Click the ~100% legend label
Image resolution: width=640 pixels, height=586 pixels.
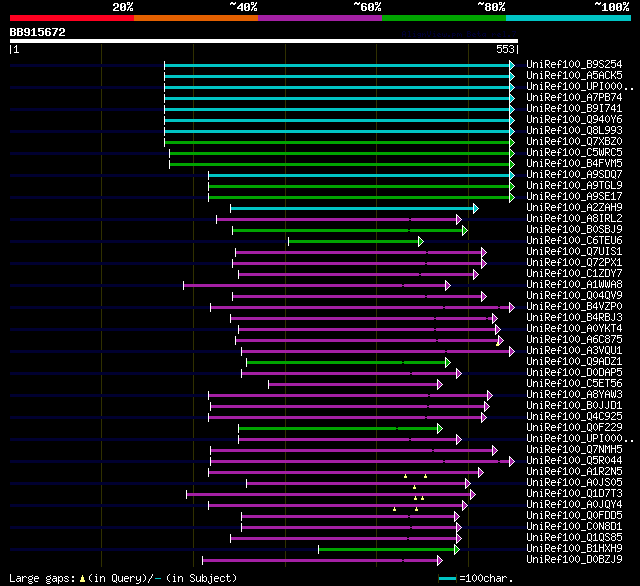coord(611,7)
